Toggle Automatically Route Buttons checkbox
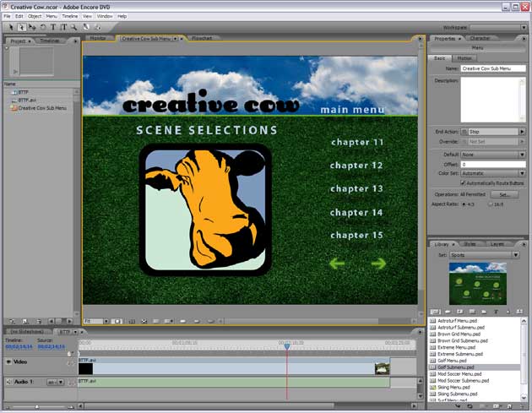Screen dimensions: 532x413 click(463, 183)
